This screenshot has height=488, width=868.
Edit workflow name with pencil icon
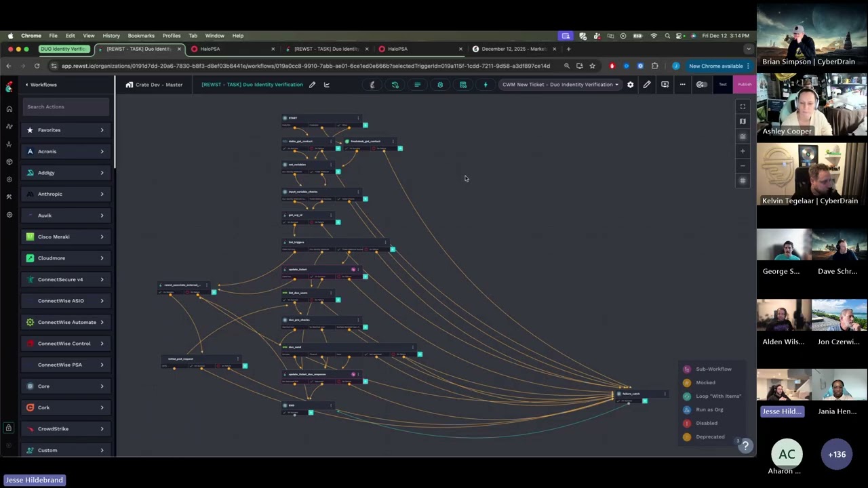coord(312,85)
